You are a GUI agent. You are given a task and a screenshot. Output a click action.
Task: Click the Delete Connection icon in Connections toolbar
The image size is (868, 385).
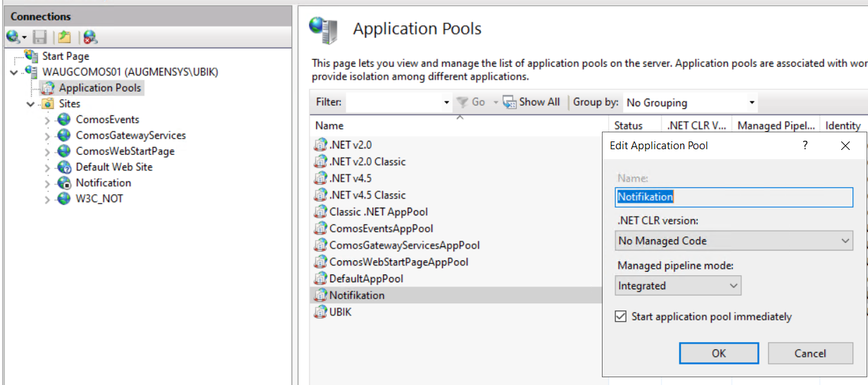[x=89, y=37]
